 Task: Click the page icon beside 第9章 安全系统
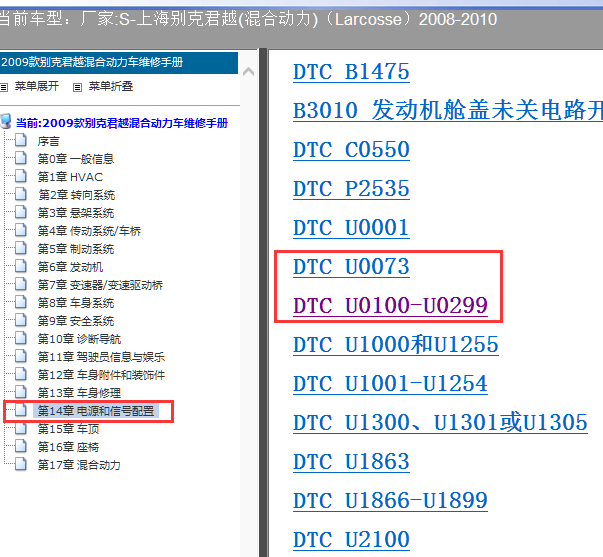[x=20, y=320]
